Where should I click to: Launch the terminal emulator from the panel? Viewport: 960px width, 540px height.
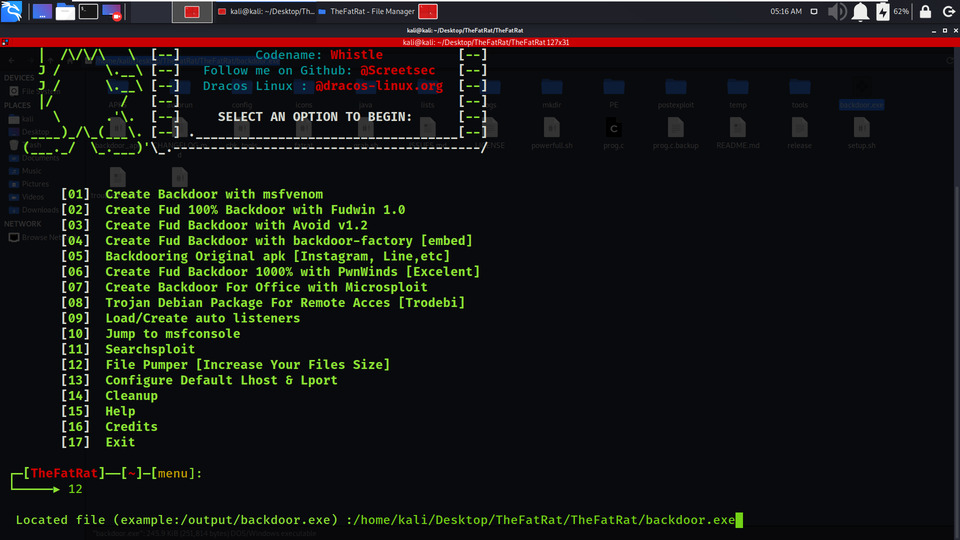88,12
